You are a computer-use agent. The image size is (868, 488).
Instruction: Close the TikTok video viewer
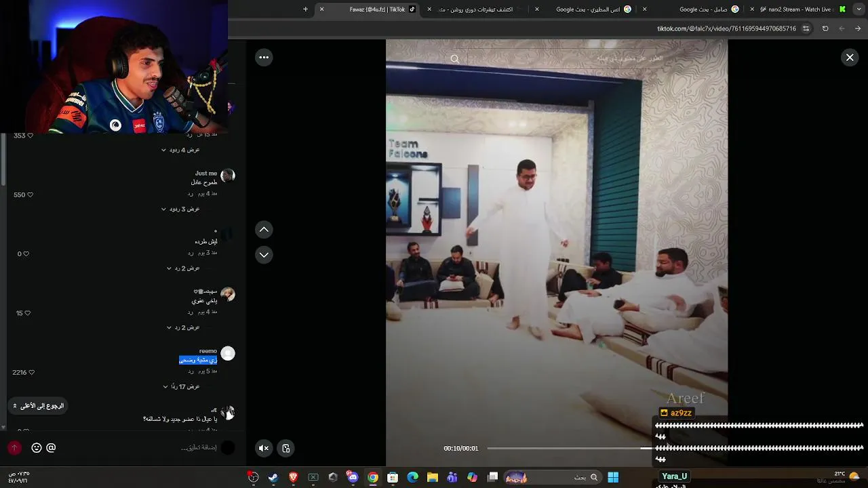coord(850,58)
